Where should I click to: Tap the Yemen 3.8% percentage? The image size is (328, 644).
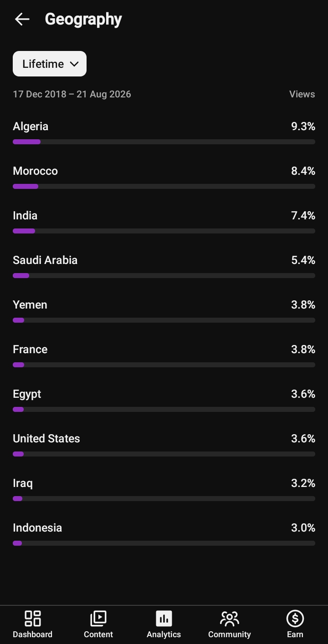pos(303,305)
